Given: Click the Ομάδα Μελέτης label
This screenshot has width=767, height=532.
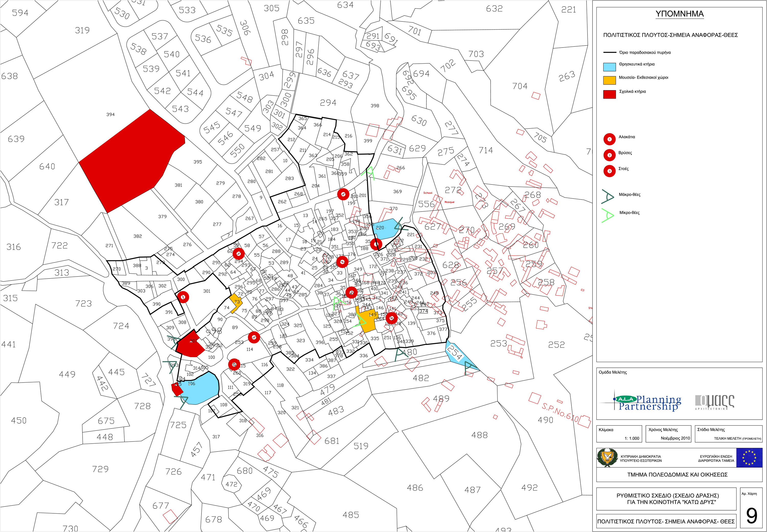Looking at the screenshot, I should pos(613,372).
